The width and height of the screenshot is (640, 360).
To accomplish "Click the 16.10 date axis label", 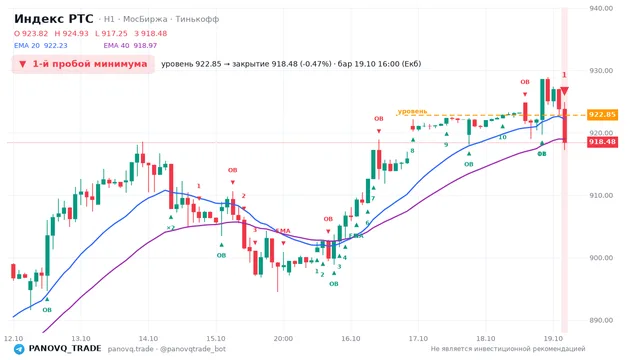I will [351, 338].
